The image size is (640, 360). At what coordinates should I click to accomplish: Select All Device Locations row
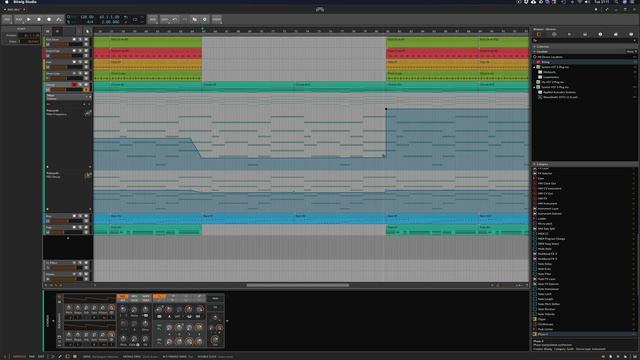[584, 57]
